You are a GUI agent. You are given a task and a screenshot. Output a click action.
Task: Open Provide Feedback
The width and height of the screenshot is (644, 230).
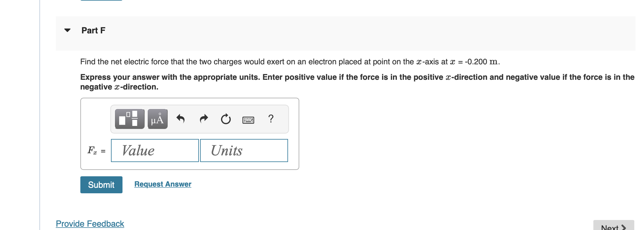(x=90, y=224)
